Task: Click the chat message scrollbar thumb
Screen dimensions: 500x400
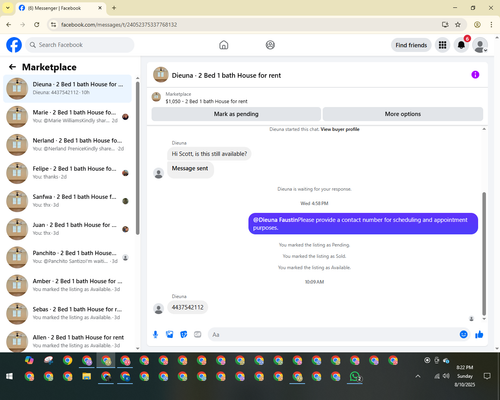Action: click(484, 253)
